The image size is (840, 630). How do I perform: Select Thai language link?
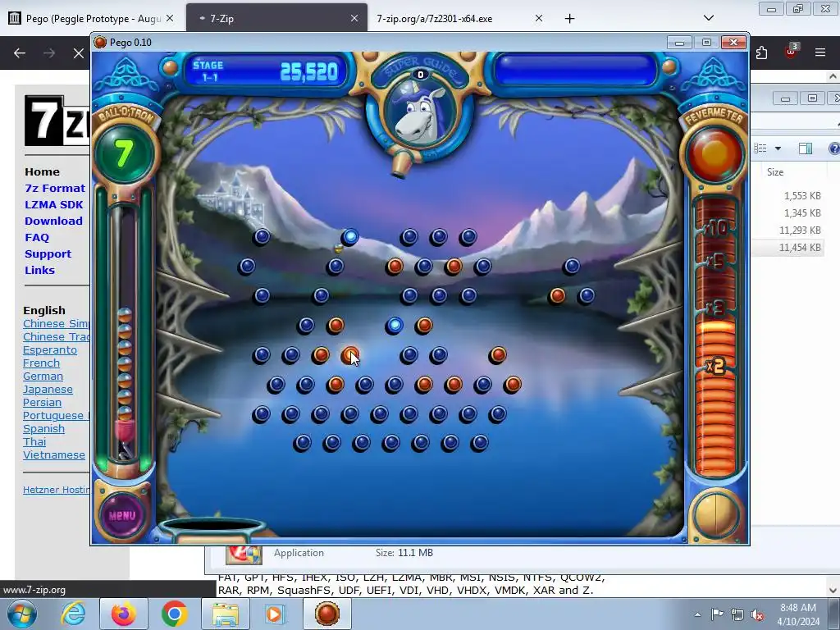coord(34,442)
